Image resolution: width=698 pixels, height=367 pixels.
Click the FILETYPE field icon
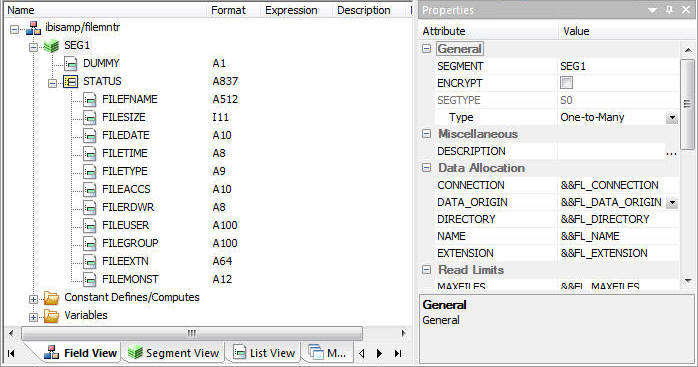89,171
